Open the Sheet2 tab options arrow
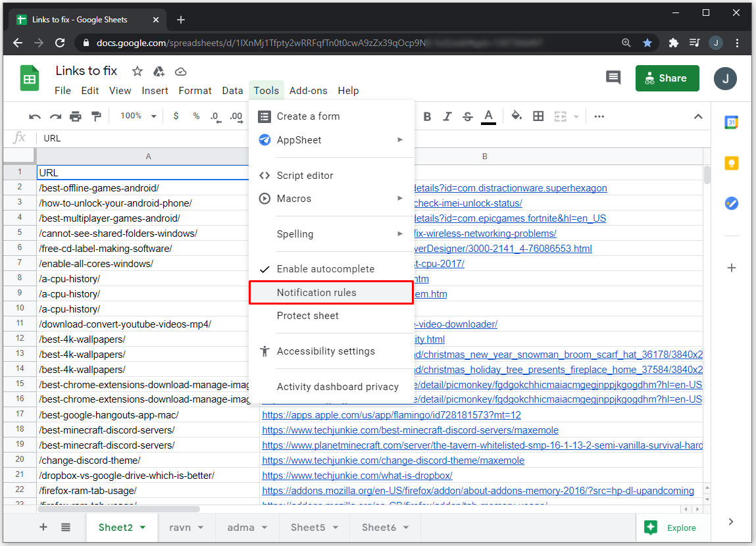Image resolution: width=756 pixels, height=546 pixels. point(143,528)
